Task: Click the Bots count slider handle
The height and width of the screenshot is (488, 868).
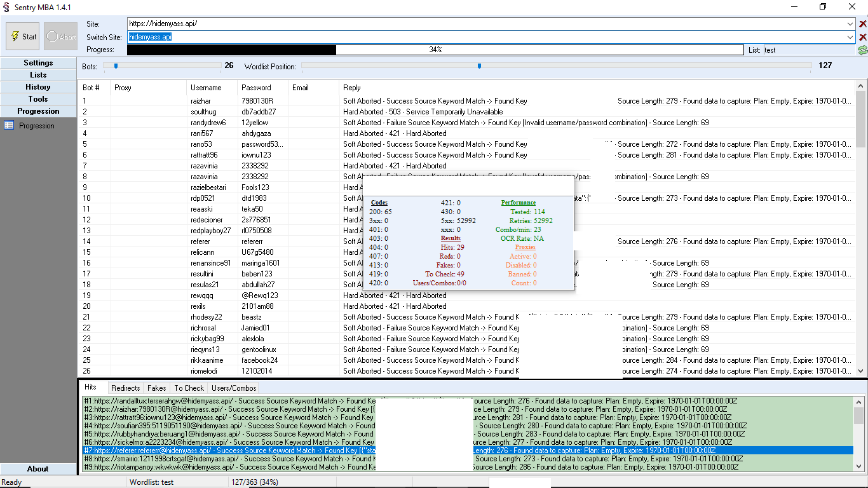Action: 116,65
